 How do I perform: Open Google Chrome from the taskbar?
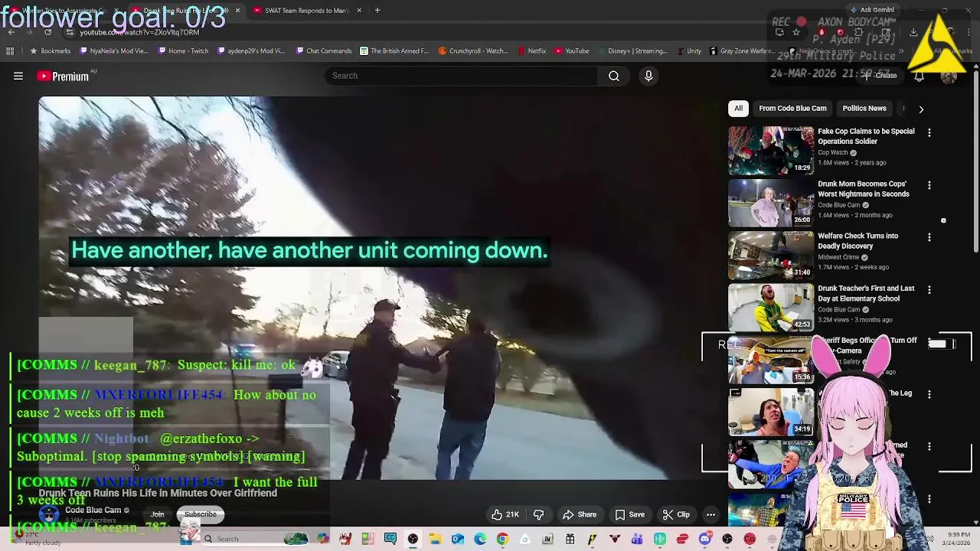point(502,539)
